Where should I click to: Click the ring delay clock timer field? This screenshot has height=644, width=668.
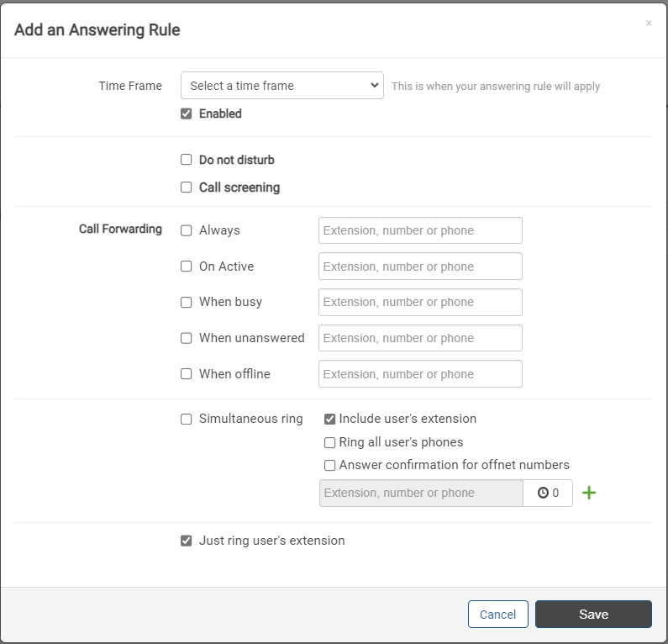coord(548,494)
